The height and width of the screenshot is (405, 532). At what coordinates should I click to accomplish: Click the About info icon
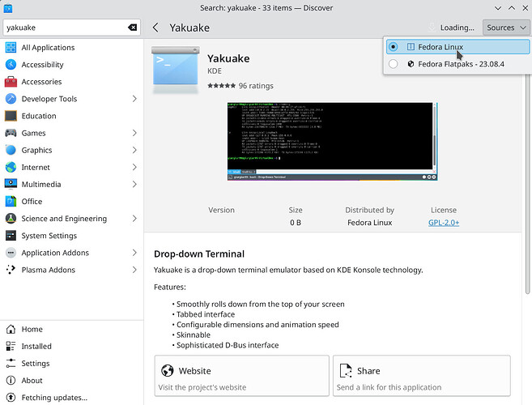(11, 381)
